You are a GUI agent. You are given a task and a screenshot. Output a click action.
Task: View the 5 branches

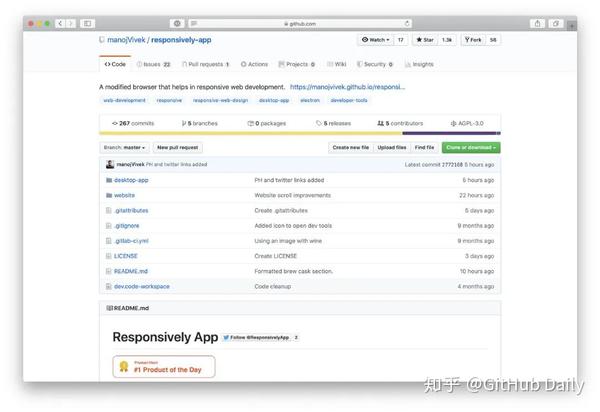coord(200,123)
